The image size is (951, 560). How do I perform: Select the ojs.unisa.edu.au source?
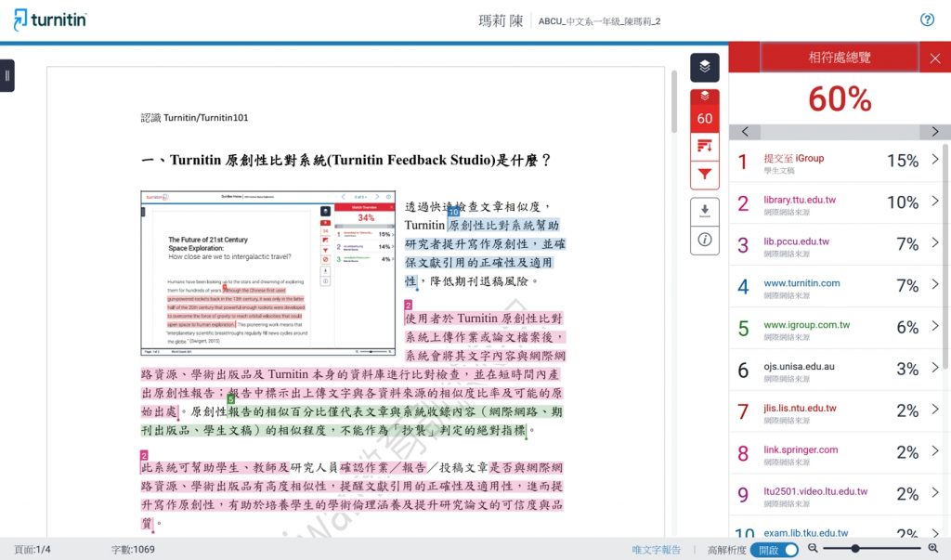coord(799,367)
